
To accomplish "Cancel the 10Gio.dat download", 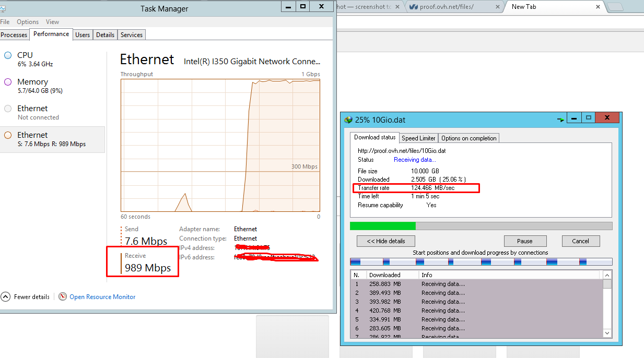I will point(580,241).
